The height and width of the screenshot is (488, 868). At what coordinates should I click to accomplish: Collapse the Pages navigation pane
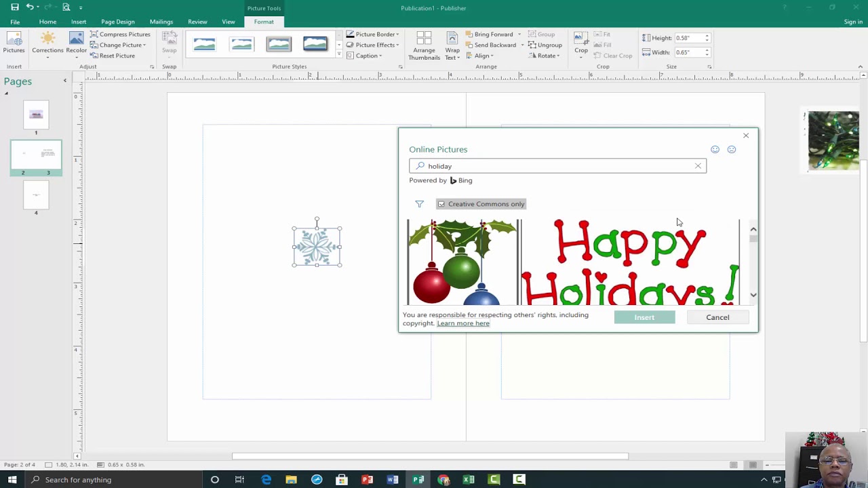(65, 81)
